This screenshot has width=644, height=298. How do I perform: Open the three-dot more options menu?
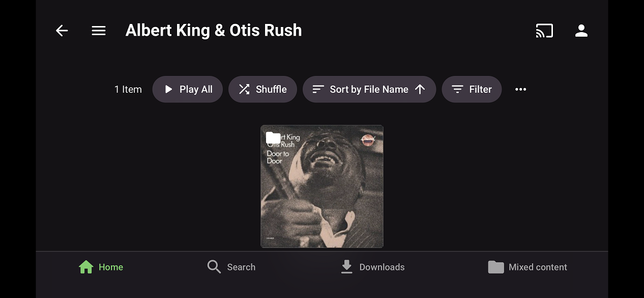(x=520, y=90)
